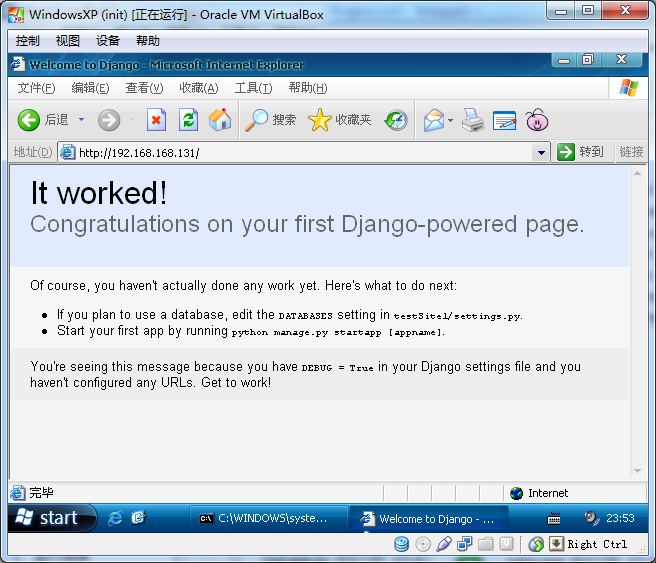Open the Mail button dropdown arrow
The image size is (656, 563).
click(x=450, y=120)
